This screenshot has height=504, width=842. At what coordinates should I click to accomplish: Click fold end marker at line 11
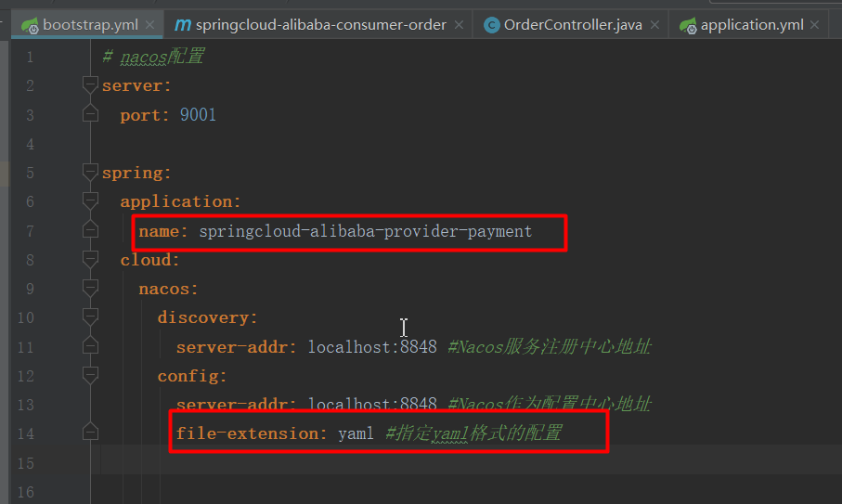pyautogui.click(x=90, y=345)
